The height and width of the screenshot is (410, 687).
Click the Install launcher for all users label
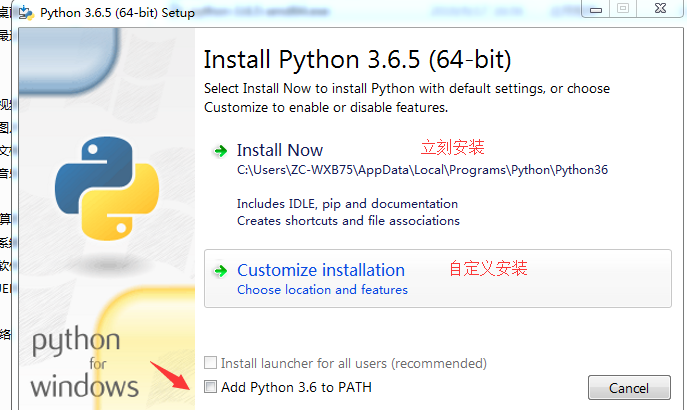point(354,363)
